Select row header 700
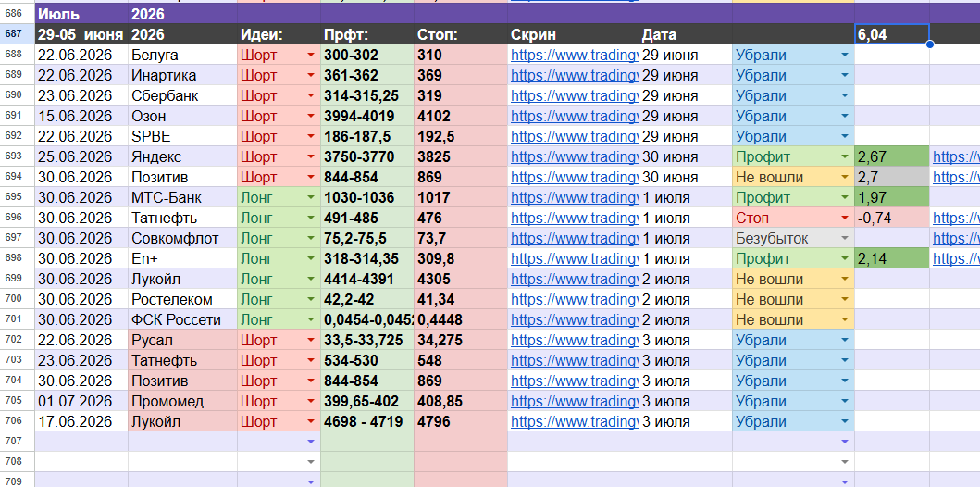Screen dimensions: 980x487 tap(18, 299)
